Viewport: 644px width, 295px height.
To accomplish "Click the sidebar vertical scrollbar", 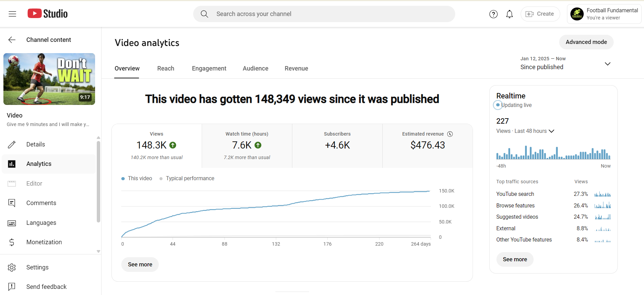I will [x=98, y=181].
